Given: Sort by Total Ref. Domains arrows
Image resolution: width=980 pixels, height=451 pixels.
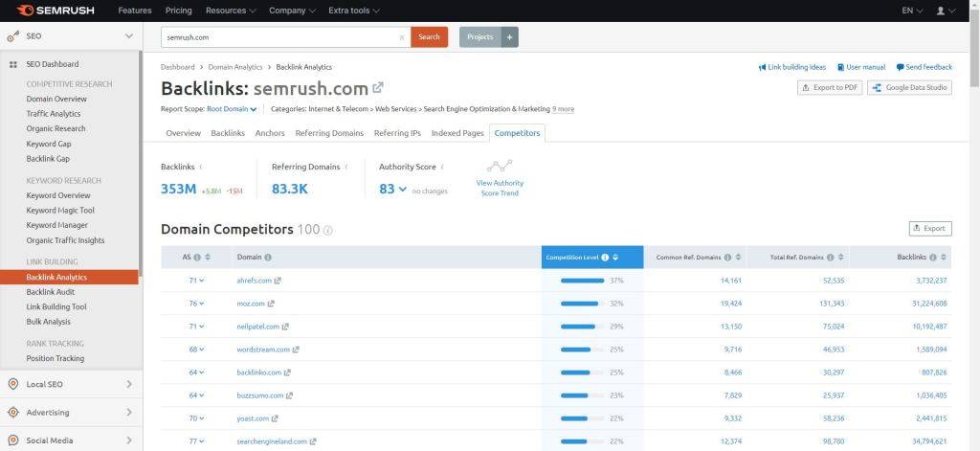Looking at the screenshot, I should click(x=840, y=257).
